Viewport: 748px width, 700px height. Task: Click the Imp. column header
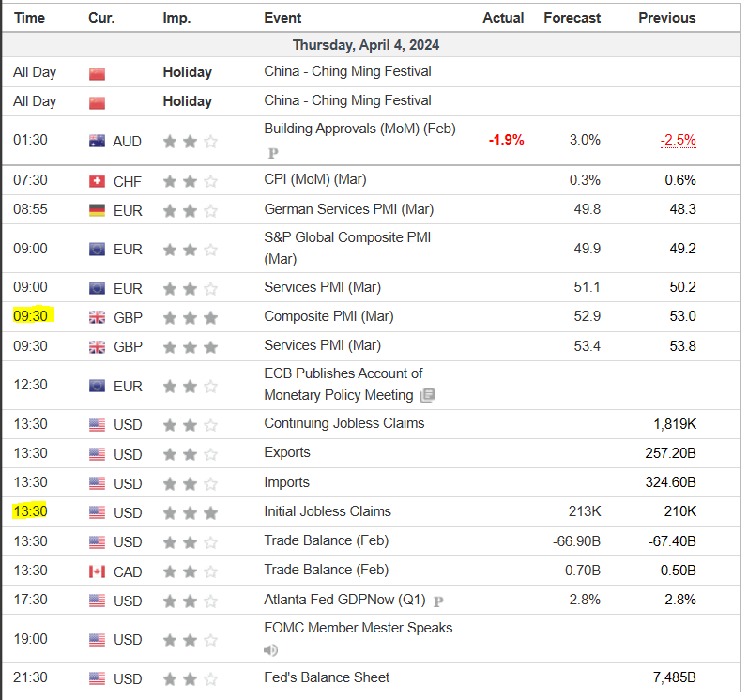(176, 18)
